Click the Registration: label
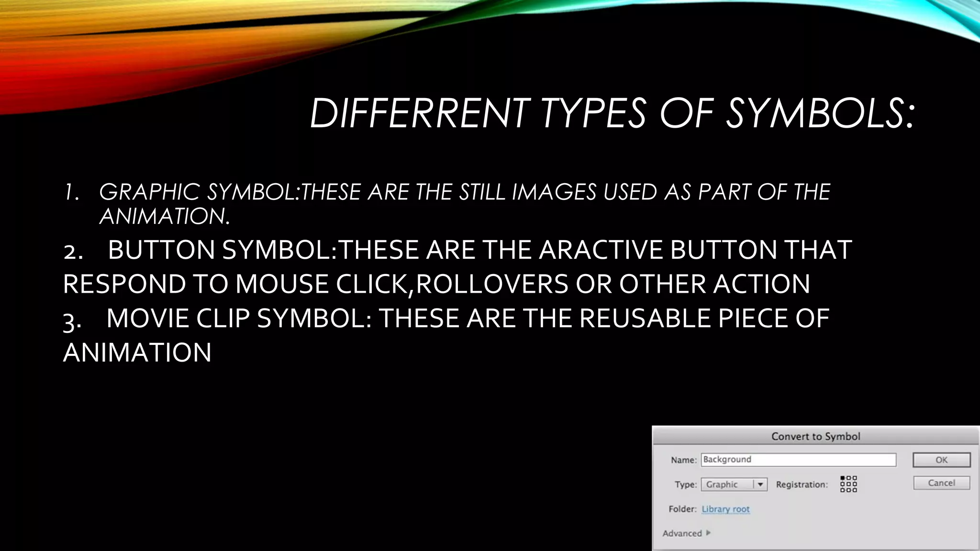This screenshot has width=980, height=551. pyautogui.click(x=802, y=485)
